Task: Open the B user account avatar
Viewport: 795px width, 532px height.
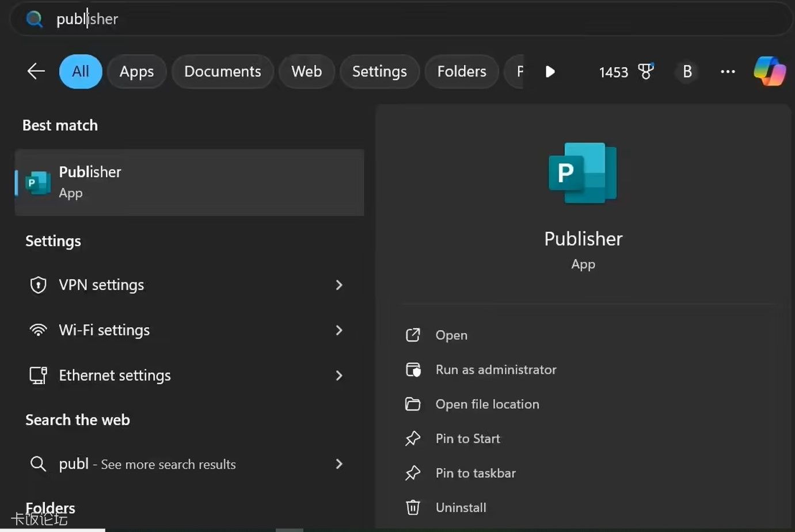Action: pyautogui.click(x=687, y=71)
